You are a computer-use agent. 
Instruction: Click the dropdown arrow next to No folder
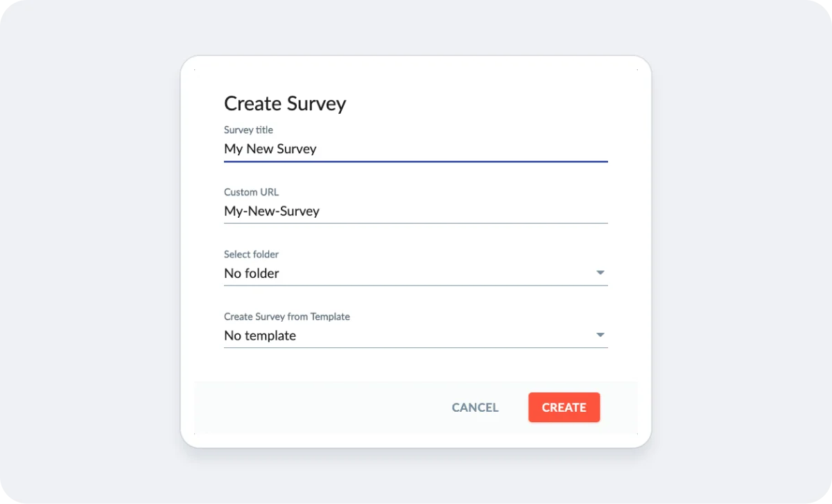pyautogui.click(x=600, y=272)
